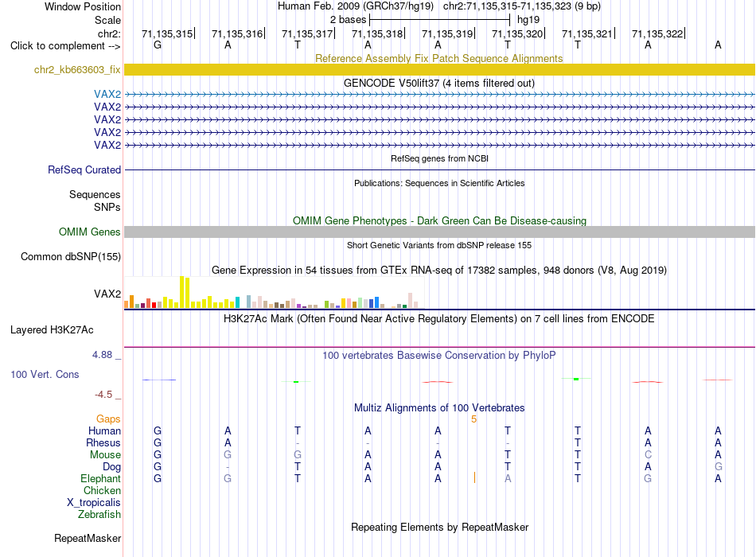This screenshot has width=756, height=557.
Task: Click the green PhyloP bar under 71,135,321
Action: coord(576,379)
